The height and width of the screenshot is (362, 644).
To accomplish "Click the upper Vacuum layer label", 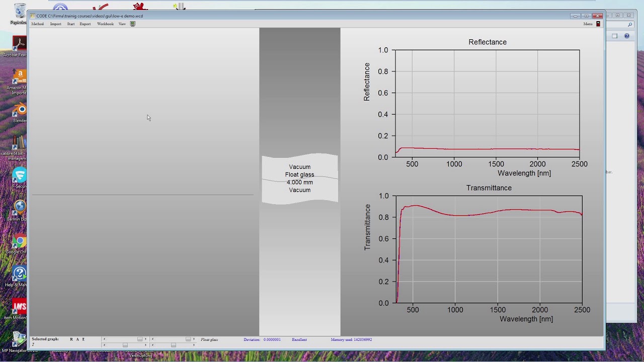I will [x=299, y=167].
